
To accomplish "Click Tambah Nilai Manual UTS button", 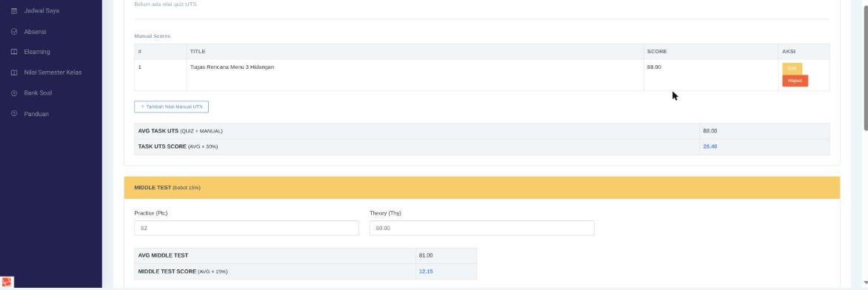I will coord(171,107).
